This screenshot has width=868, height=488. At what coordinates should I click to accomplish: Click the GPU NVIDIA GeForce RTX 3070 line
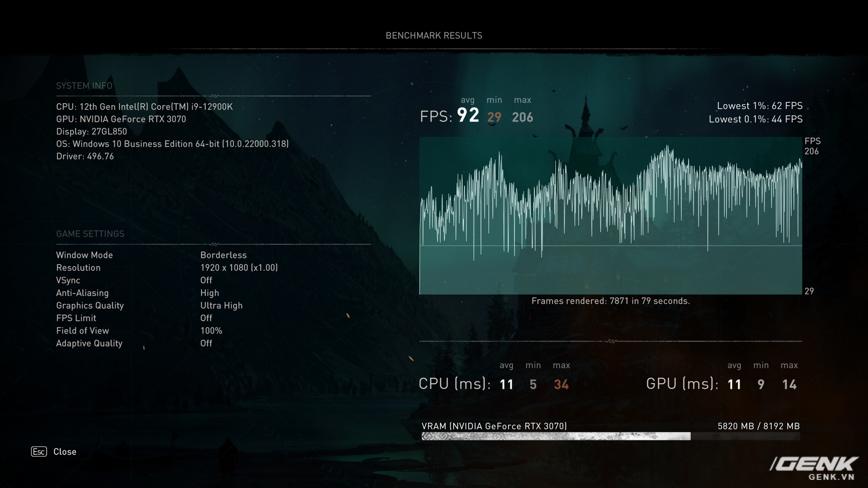pyautogui.click(x=121, y=119)
